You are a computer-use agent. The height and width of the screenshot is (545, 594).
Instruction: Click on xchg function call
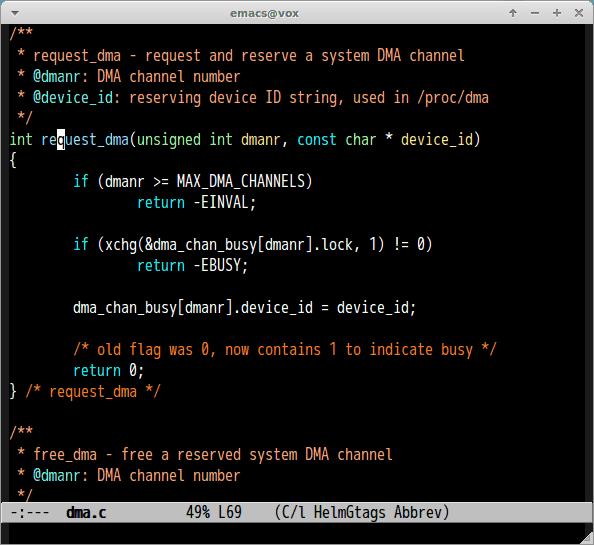coord(121,245)
